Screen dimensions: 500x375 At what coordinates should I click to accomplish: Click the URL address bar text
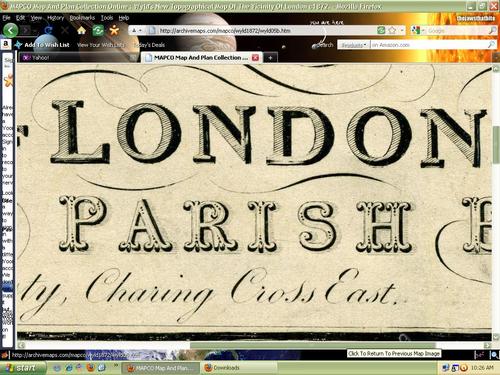pos(225,31)
